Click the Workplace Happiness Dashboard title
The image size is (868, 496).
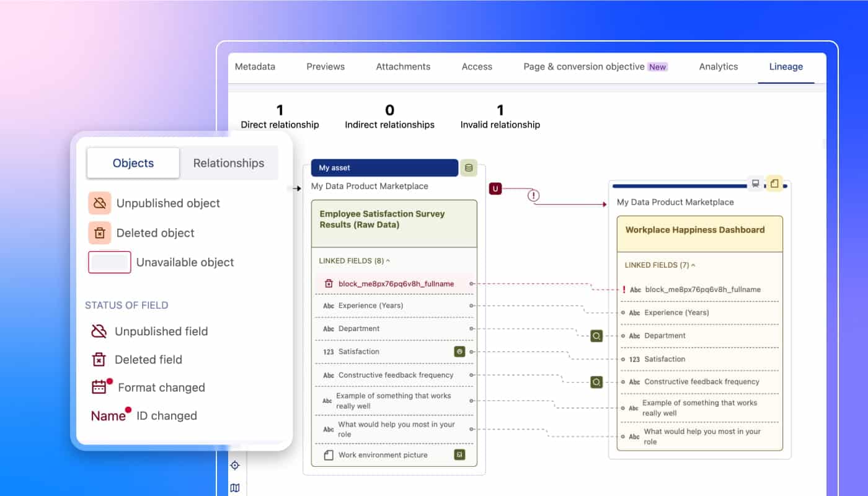(x=694, y=230)
